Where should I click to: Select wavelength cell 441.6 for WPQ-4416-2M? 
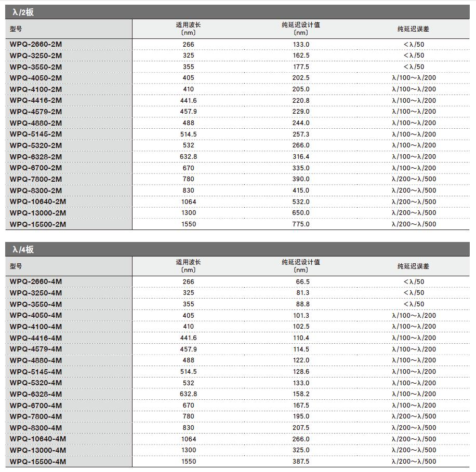[x=188, y=101]
